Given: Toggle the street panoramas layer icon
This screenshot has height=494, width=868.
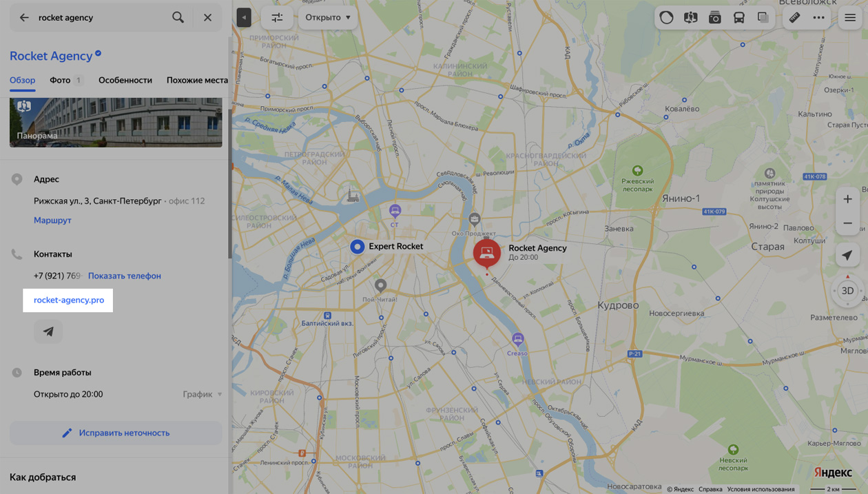Looking at the screenshot, I should (x=690, y=18).
